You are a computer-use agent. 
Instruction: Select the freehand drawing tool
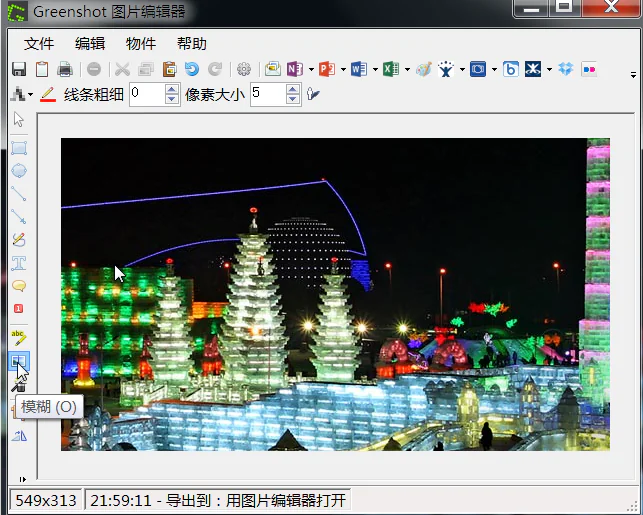(19, 239)
